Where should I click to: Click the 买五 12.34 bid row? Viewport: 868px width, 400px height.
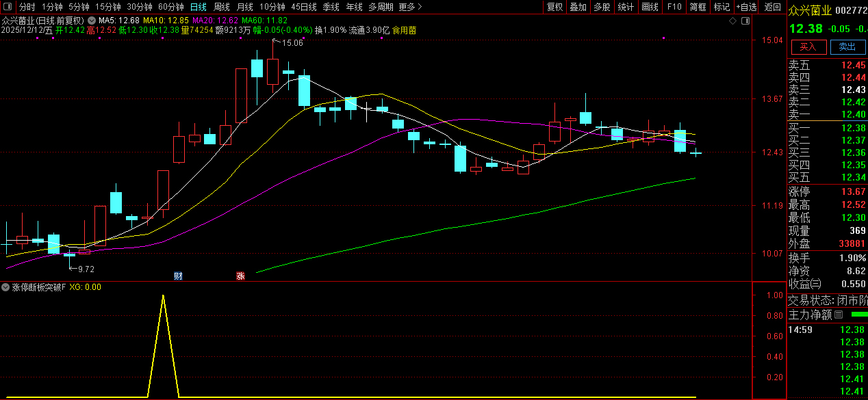click(x=827, y=177)
